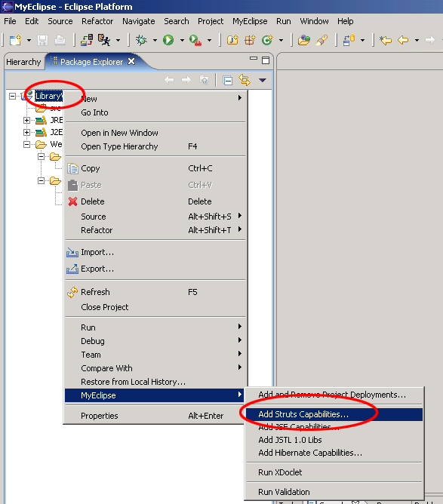Collapse the Library project tree node
Viewport: 443px width, 504px height.
[12, 96]
